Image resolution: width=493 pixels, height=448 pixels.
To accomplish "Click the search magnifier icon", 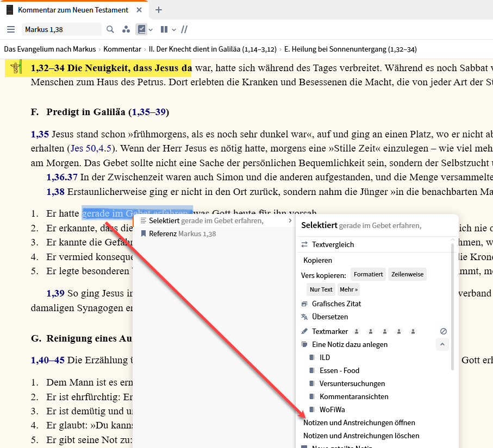I will click(x=110, y=29).
